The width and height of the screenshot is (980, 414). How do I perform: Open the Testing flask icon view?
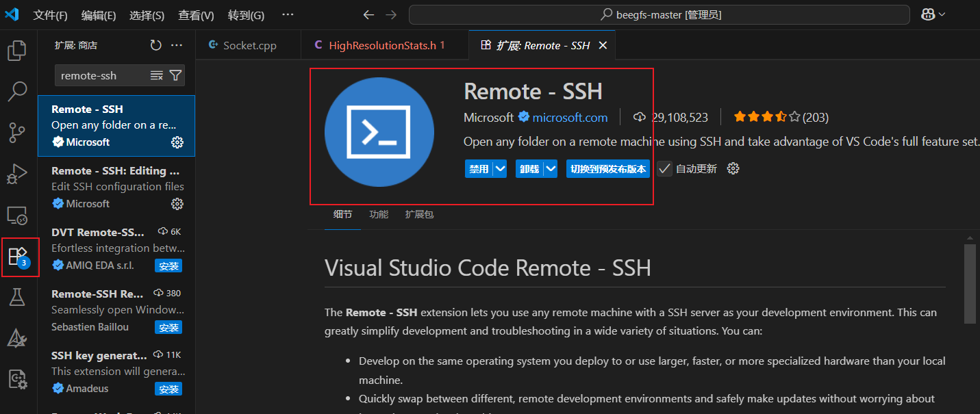17,297
